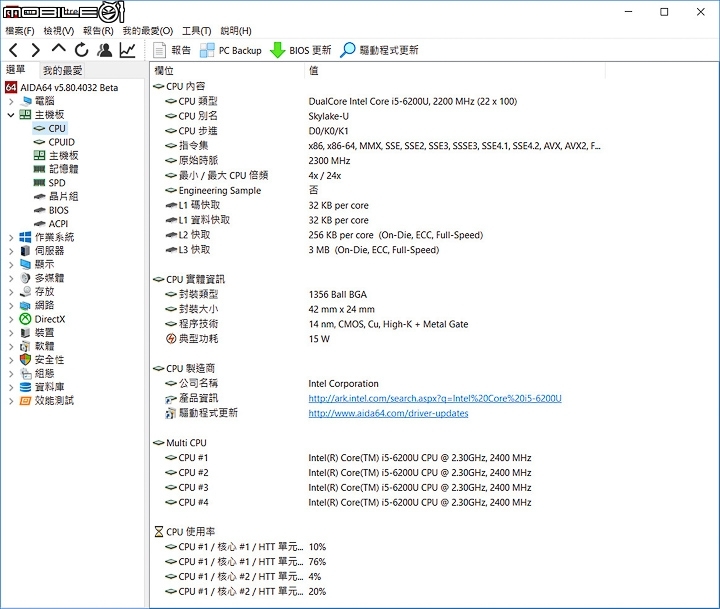
Task: Expand the DirectX tree node
Action: pyautogui.click(x=11, y=319)
